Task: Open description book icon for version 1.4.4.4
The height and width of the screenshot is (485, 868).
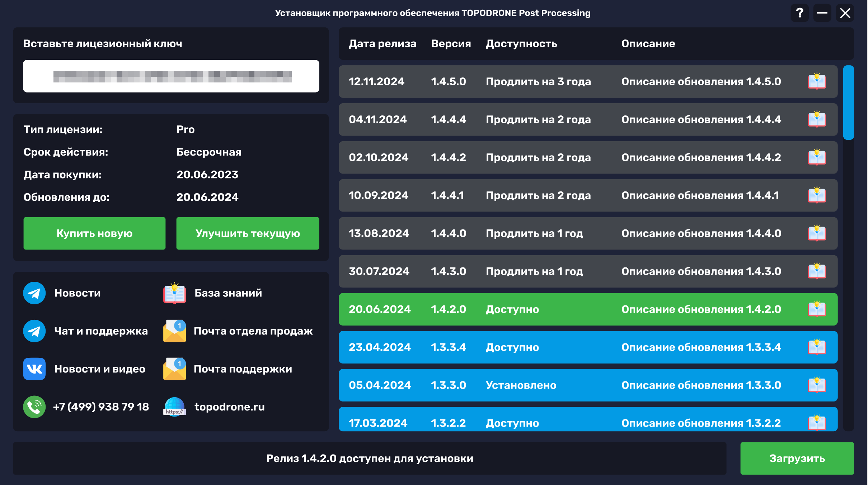Action: pyautogui.click(x=817, y=119)
